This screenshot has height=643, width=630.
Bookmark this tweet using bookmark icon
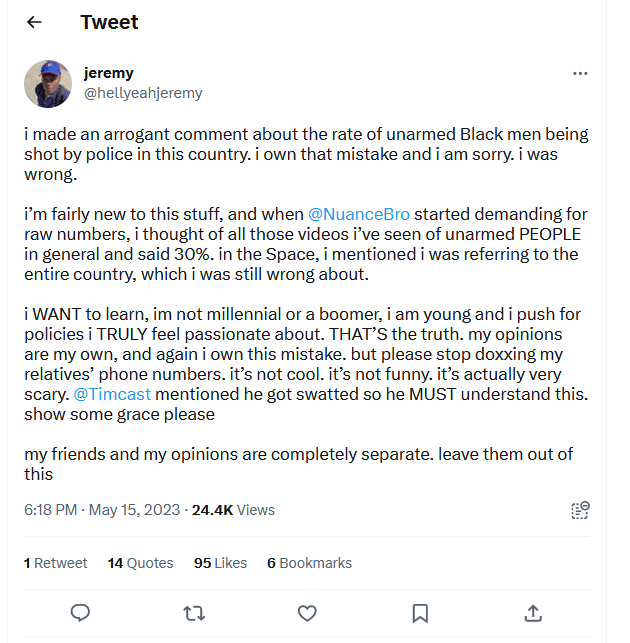pyautogui.click(x=421, y=612)
